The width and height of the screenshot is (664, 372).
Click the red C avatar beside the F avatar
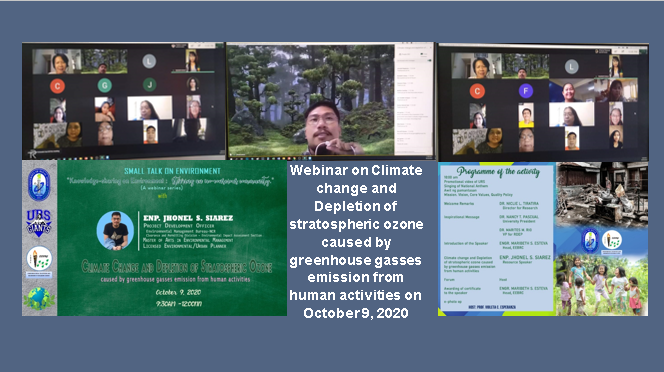tap(477, 91)
